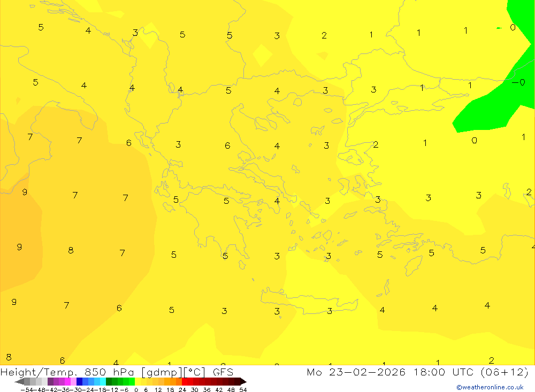Screen dimensions: 535x392
Task: Click the grey left arrow of legend bar
Action: (19, 382)
